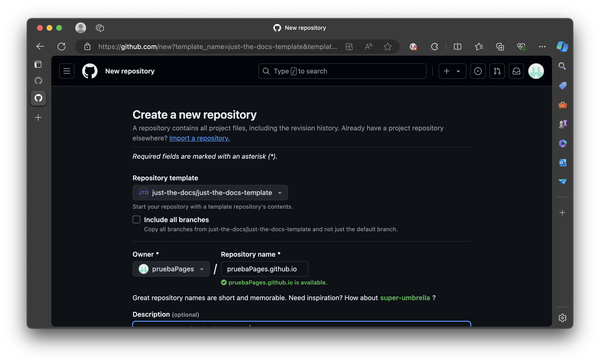
Task: Select the active GitHub vertical tab
Action: 38,98
